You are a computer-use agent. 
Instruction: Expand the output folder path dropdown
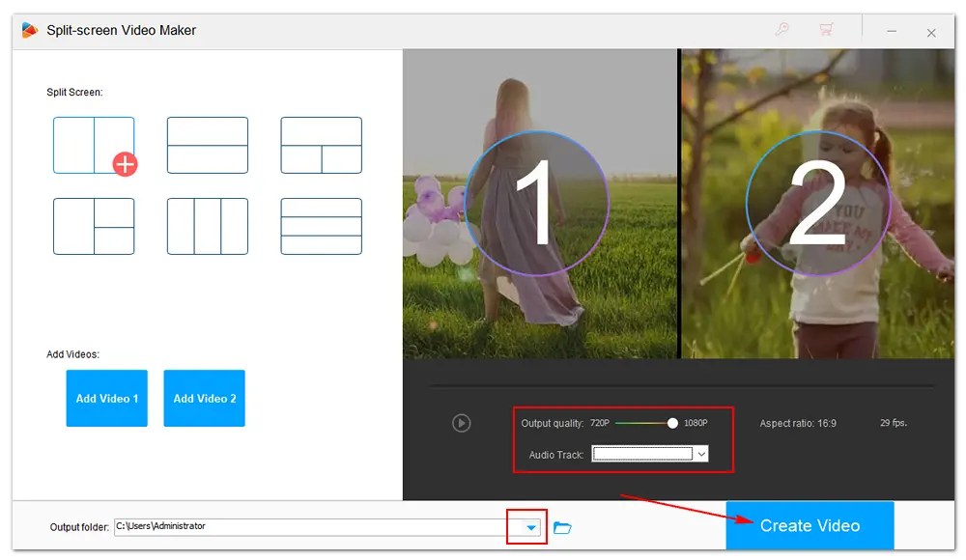point(529,527)
